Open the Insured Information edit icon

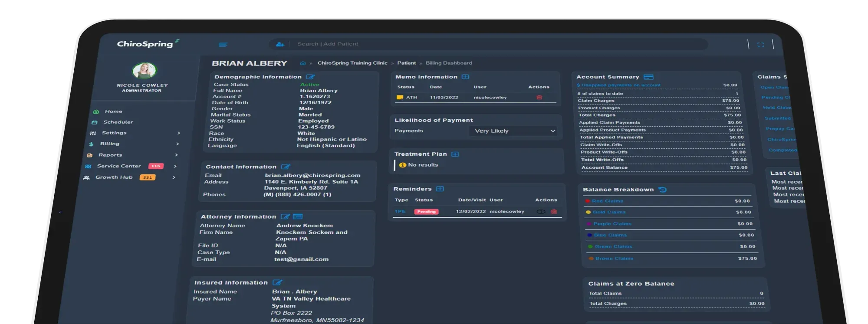click(x=277, y=282)
